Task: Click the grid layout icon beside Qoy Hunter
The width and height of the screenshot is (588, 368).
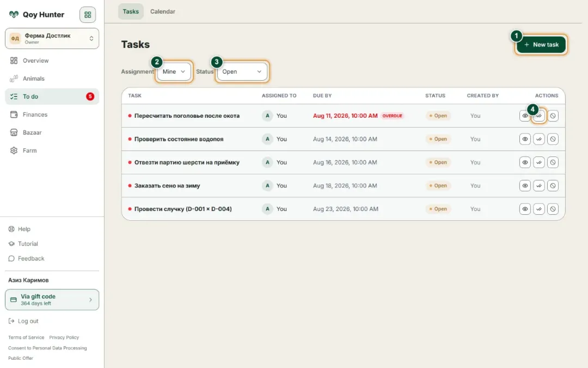Action: tap(87, 15)
